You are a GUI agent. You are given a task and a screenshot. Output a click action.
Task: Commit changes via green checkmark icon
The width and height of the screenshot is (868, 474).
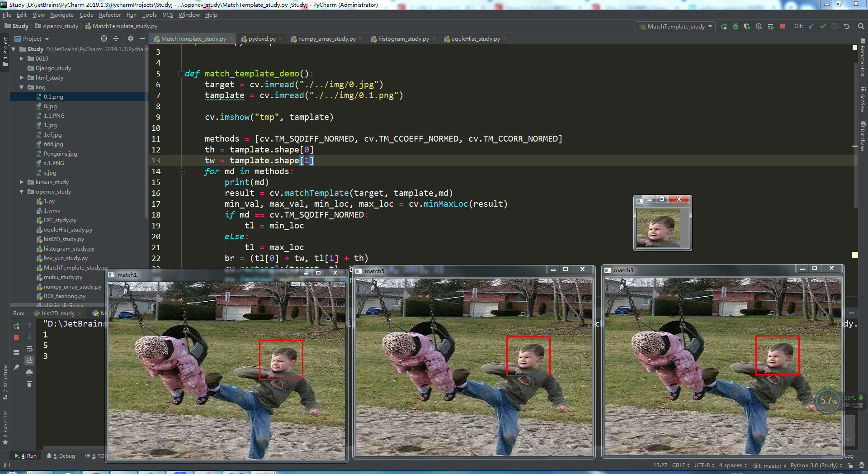click(823, 26)
